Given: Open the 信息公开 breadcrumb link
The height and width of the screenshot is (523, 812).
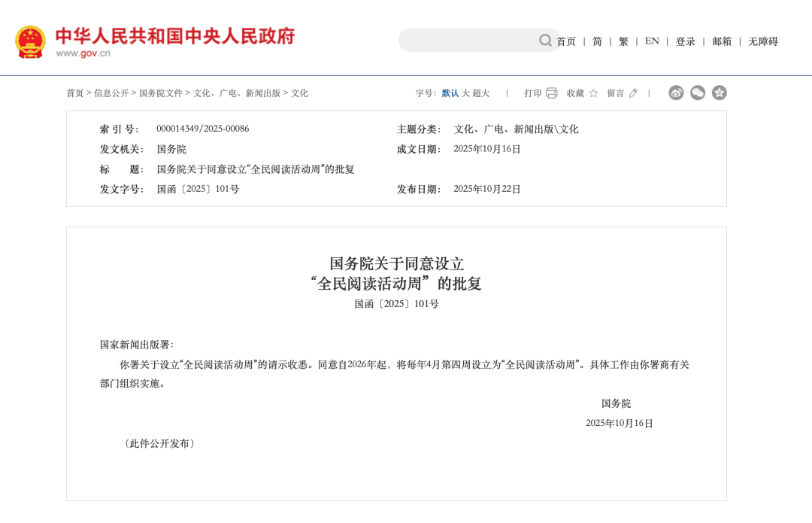Looking at the screenshot, I should [111, 93].
